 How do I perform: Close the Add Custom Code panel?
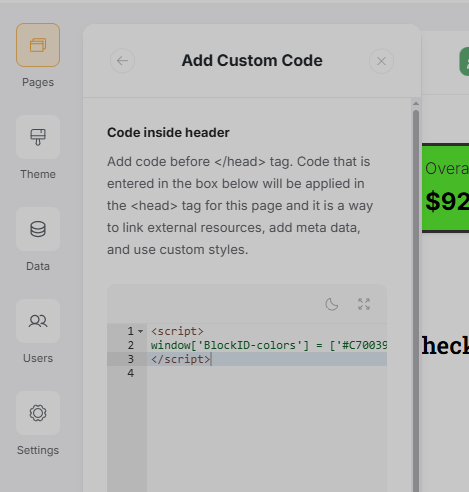click(381, 61)
